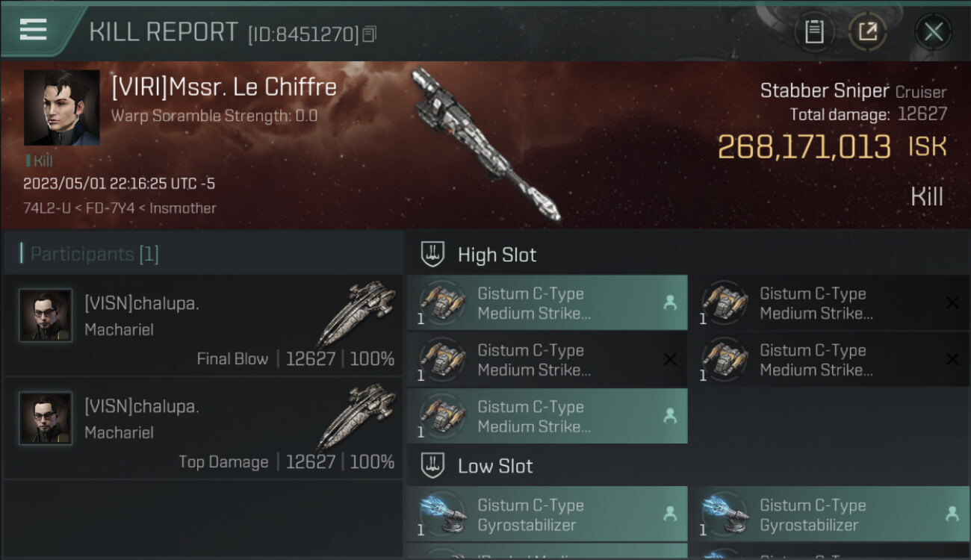Select the right Gistum C-Type Gyrostabilizer item
Screen dimensions: 971x560
click(829, 514)
